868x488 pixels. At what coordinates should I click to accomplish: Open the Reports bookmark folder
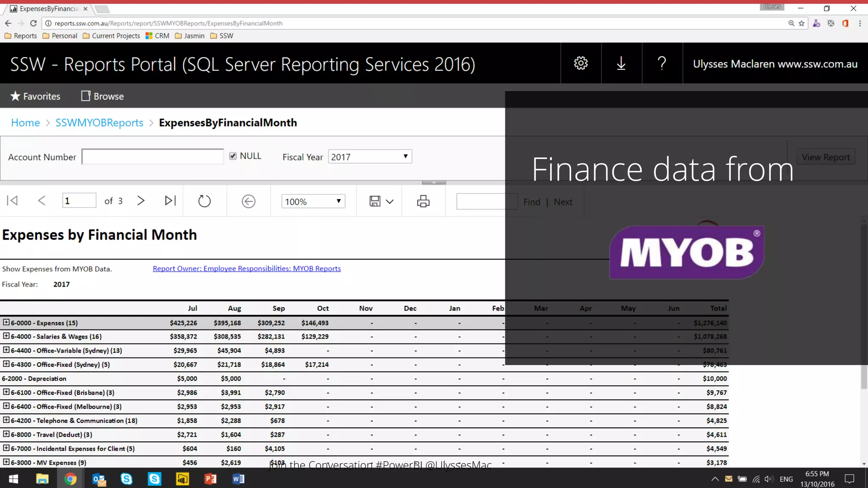coord(21,36)
